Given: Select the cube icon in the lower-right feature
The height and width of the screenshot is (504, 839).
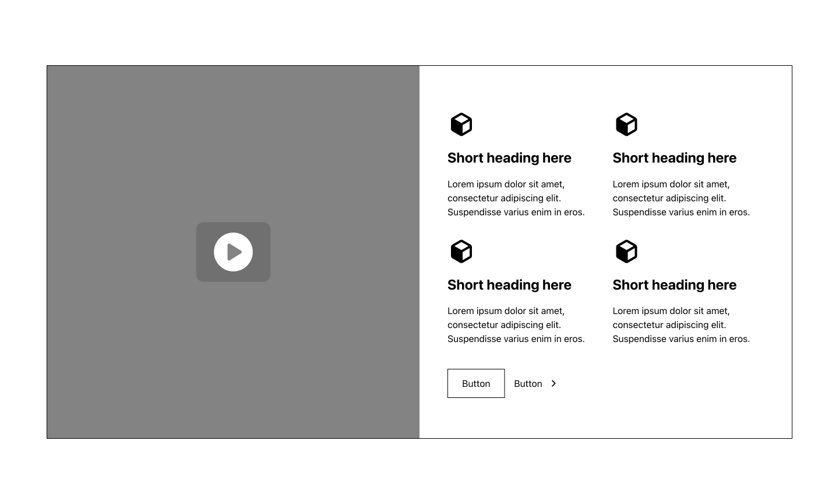Looking at the screenshot, I should [x=626, y=252].
